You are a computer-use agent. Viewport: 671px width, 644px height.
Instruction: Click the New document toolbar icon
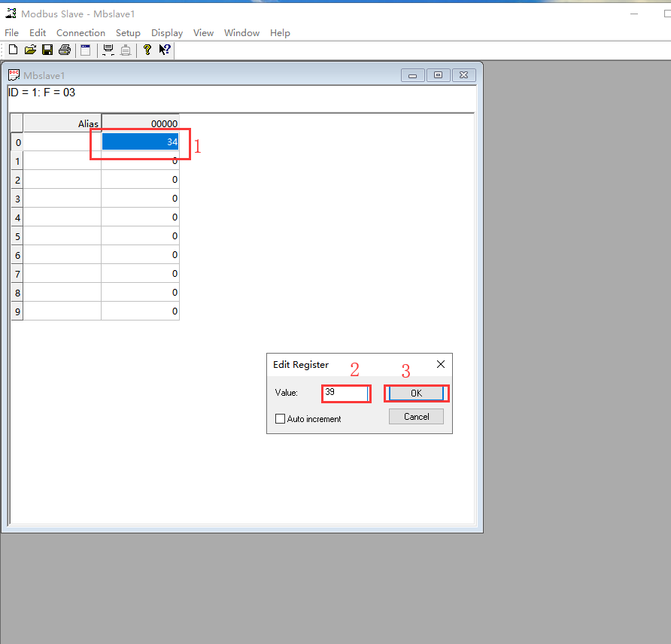13,50
